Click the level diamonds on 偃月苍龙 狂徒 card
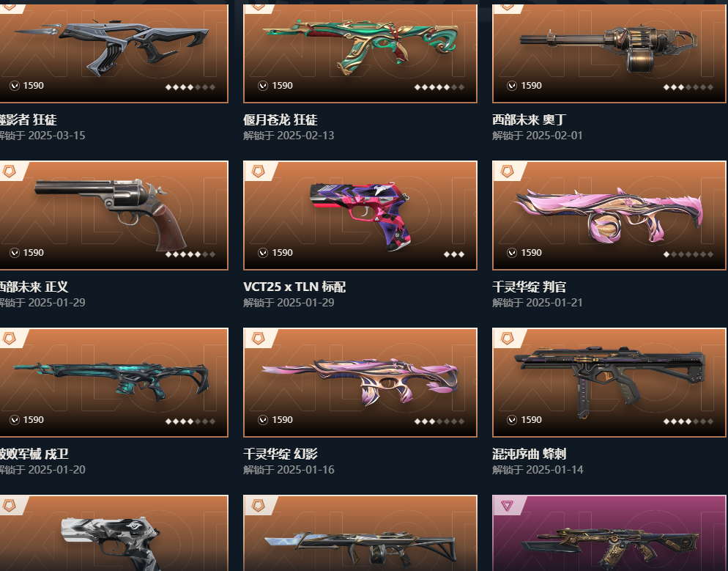The image size is (728, 571). point(439,87)
